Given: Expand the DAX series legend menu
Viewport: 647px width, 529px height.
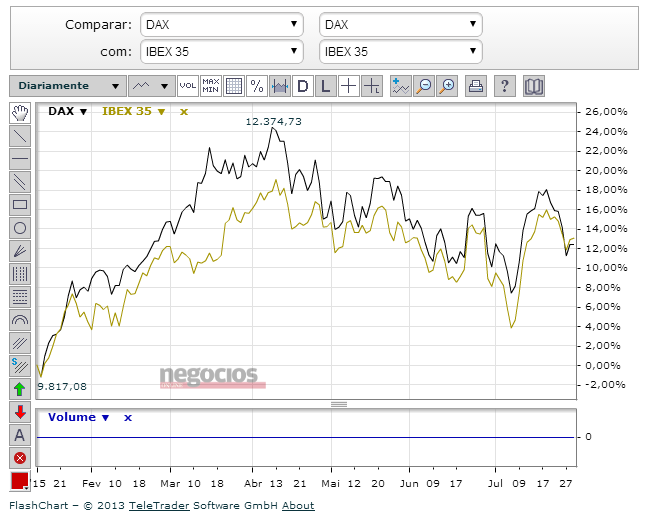Looking at the screenshot, I should (83, 111).
